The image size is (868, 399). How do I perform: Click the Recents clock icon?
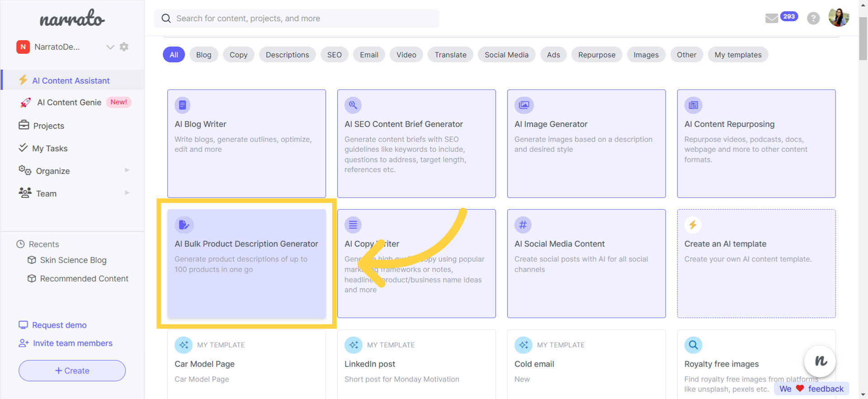click(x=20, y=244)
